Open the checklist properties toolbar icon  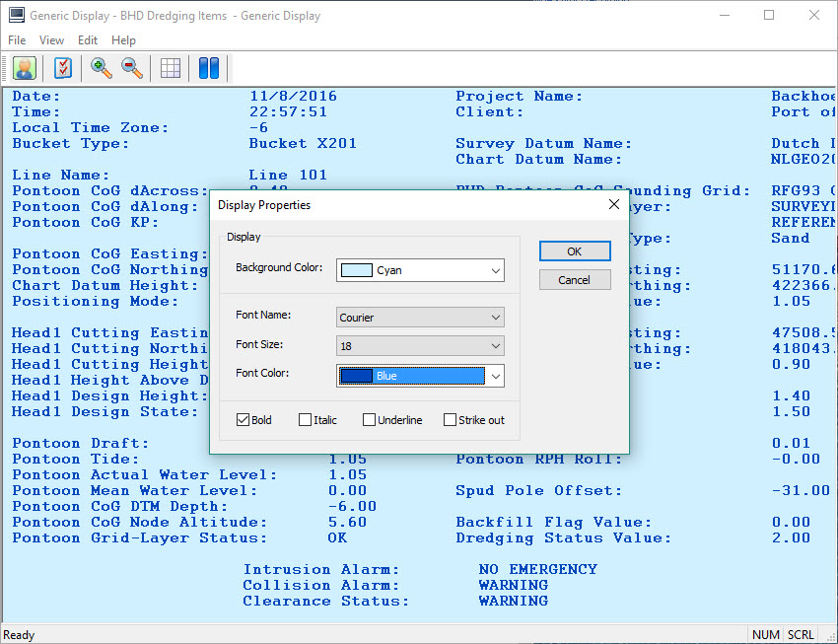pos(63,68)
